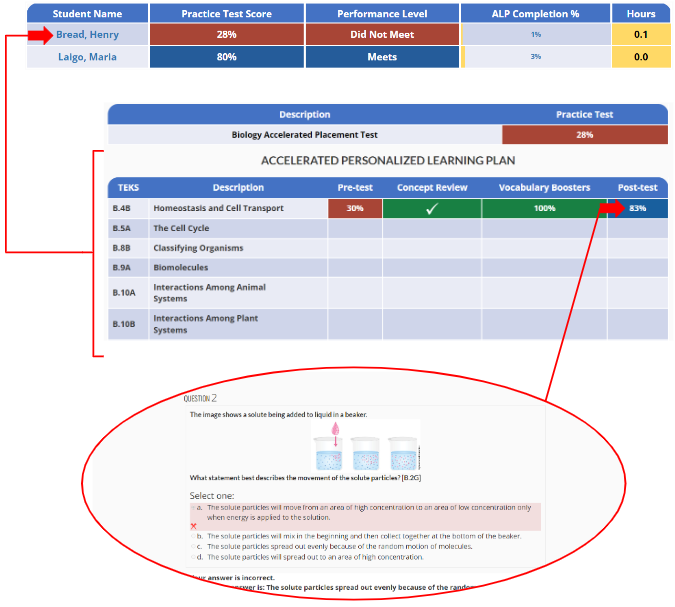Click the red arrow beside Bread, Henry
675x607 pixels.
coord(38,36)
